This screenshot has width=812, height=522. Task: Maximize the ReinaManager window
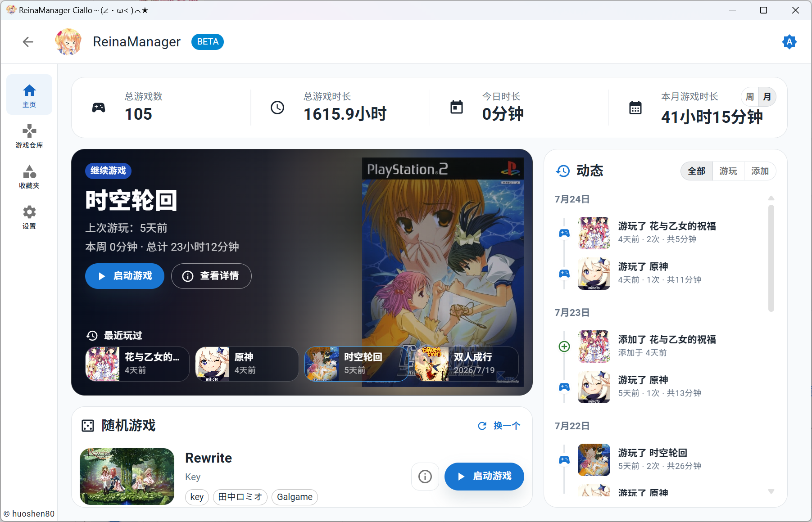(763, 10)
